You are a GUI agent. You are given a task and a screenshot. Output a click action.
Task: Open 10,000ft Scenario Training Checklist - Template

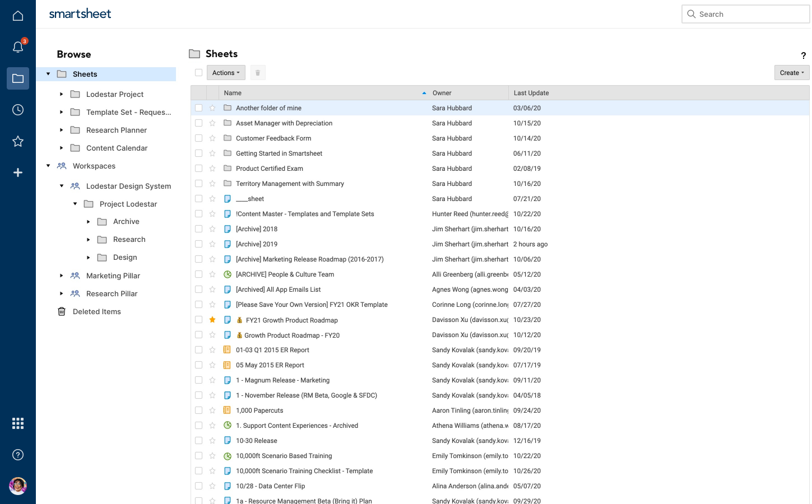[304, 471]
